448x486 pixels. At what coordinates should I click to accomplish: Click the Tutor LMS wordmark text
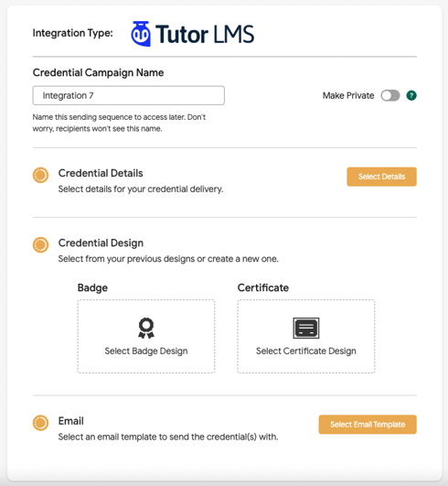pyautogui.click(x=205, y=34)
